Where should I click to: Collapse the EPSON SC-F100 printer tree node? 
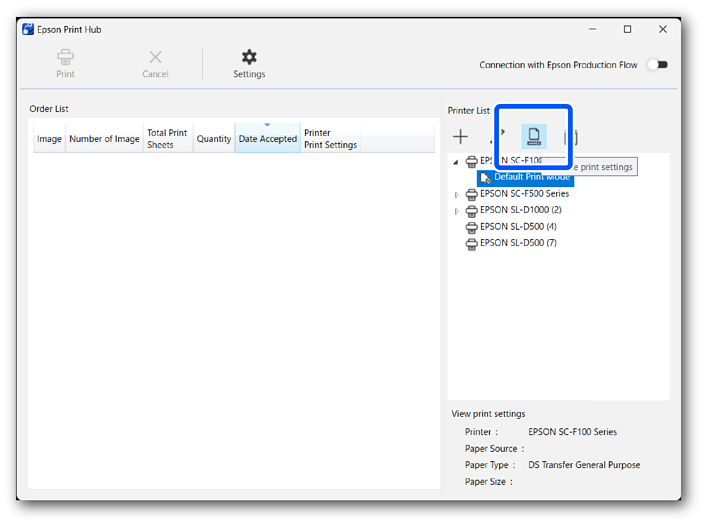pyautogui.click(x=457, y=162)
